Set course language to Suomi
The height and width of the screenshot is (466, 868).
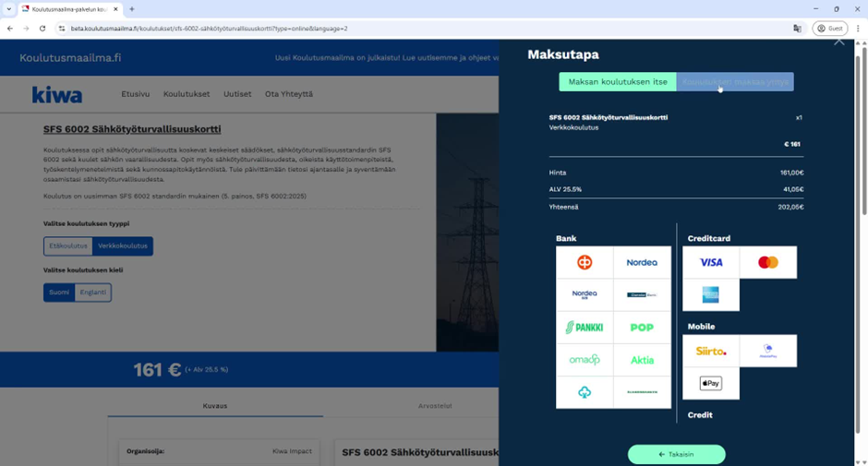coord(59,293)
